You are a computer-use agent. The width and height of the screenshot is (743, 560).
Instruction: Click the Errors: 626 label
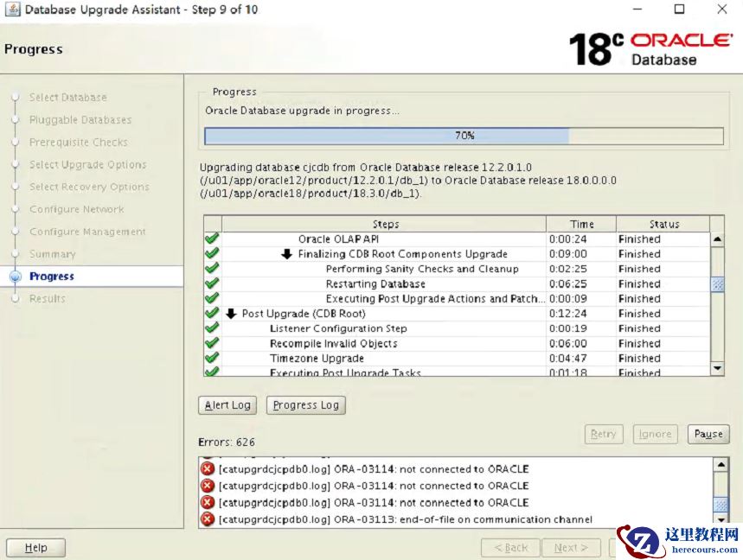pos(226,442)
